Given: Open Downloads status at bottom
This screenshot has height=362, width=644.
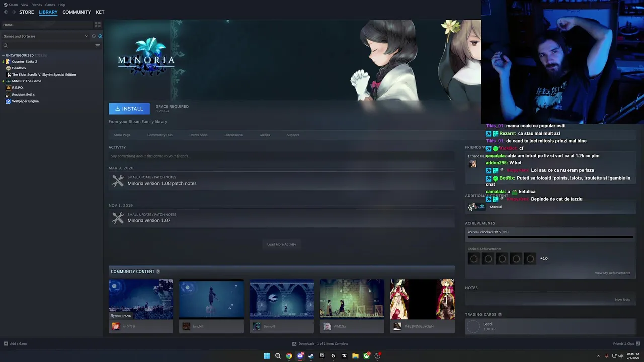Looking at the screenshot, I should click(320, 344).
